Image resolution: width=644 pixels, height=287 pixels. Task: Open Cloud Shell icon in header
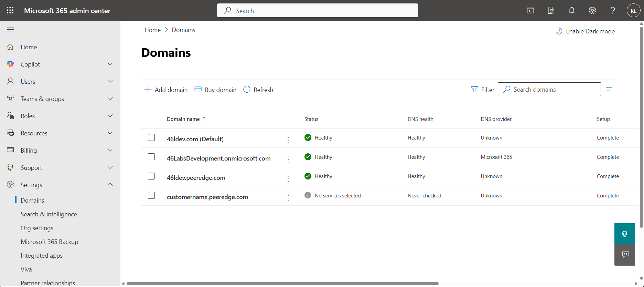(x=530, y=11)
